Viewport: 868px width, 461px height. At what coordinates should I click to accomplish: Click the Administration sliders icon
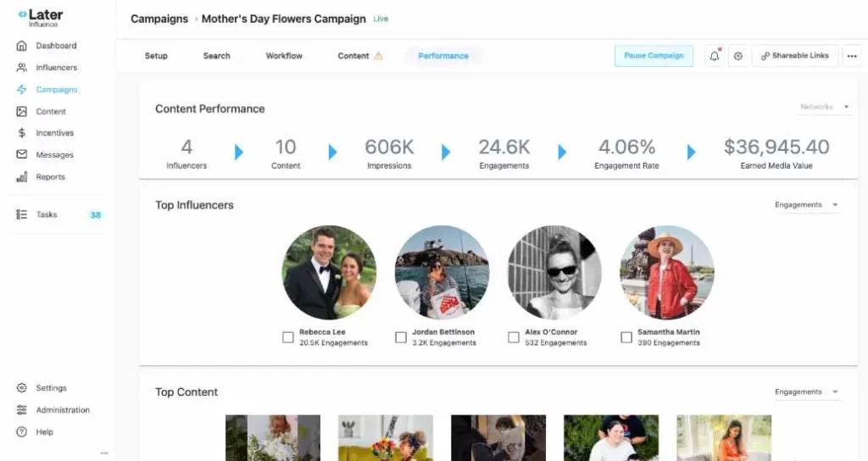21,410
